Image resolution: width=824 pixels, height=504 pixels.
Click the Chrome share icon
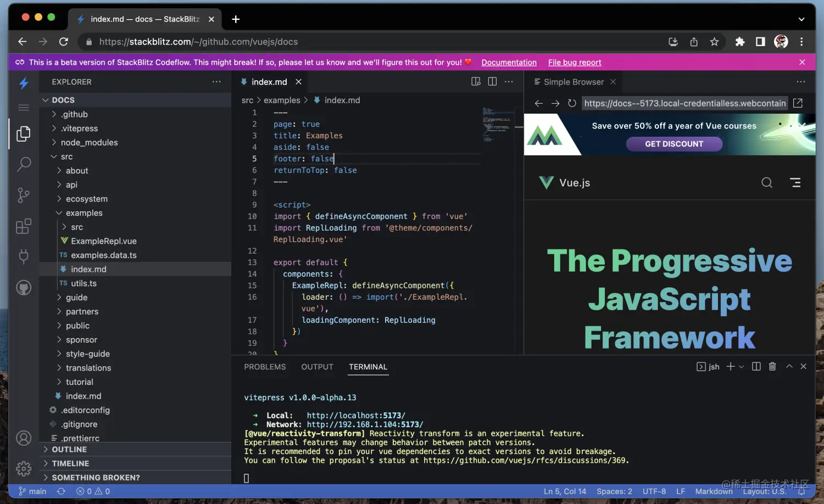point(694,42)
